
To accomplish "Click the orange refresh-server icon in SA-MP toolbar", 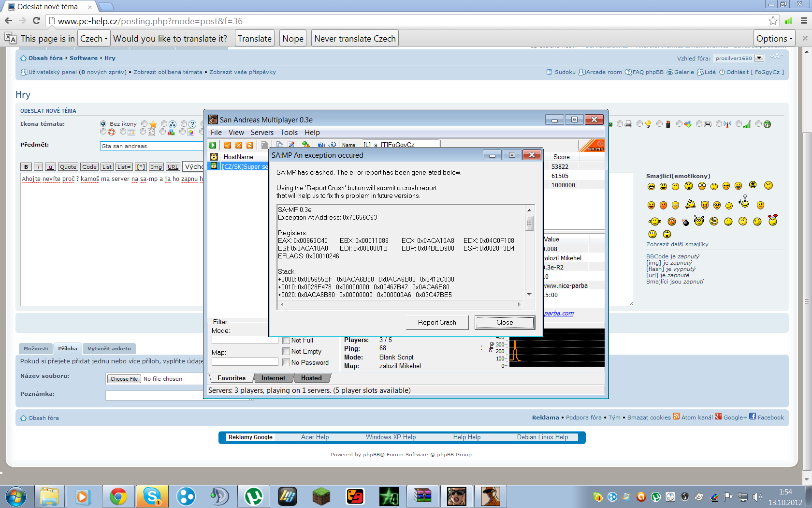I will tap(250, 145).
